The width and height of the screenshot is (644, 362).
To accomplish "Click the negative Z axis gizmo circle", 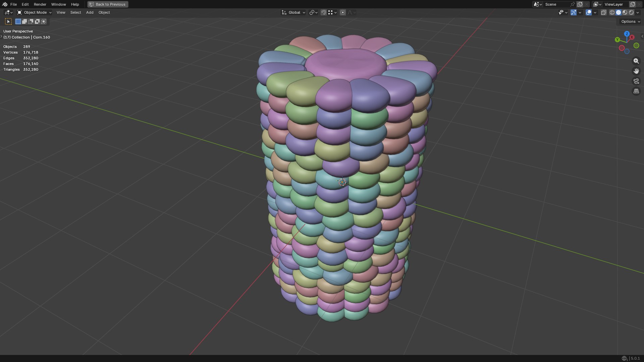I will click(x=627, y=51).
